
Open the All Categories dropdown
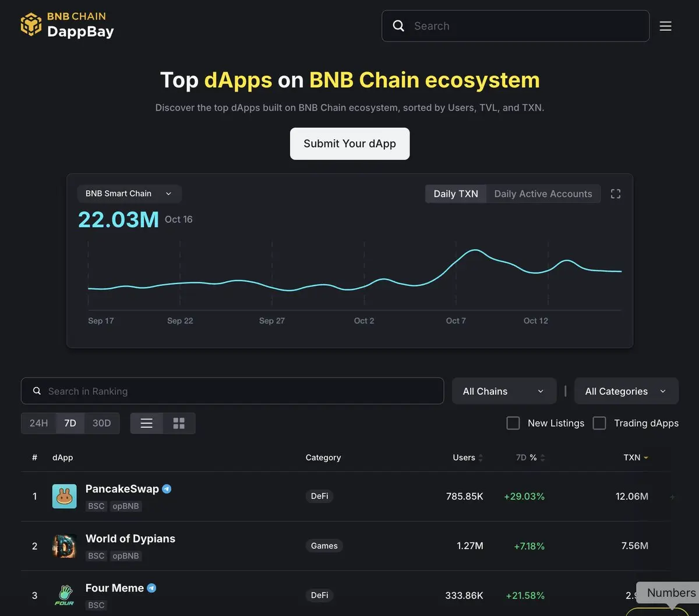click(x=626, y=391)
